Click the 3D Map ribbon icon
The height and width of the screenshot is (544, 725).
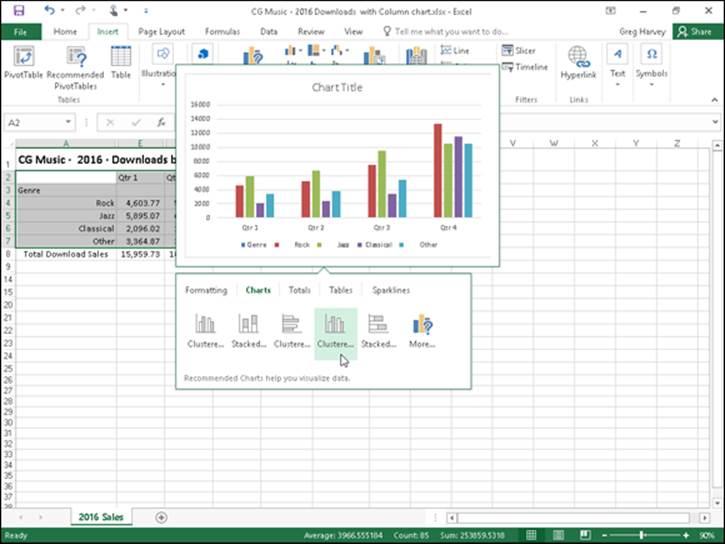point(417,55)
